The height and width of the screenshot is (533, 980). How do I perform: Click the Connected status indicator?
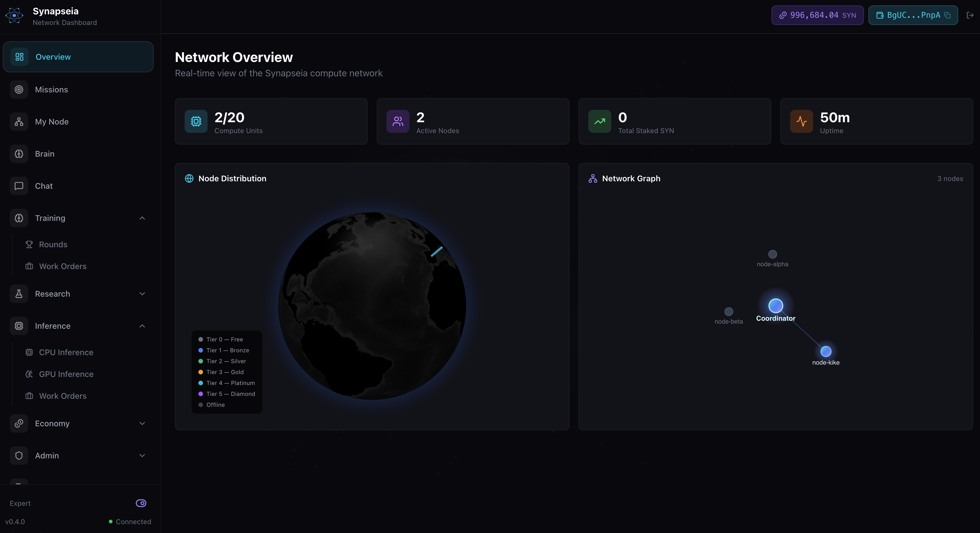pos(130,522)
